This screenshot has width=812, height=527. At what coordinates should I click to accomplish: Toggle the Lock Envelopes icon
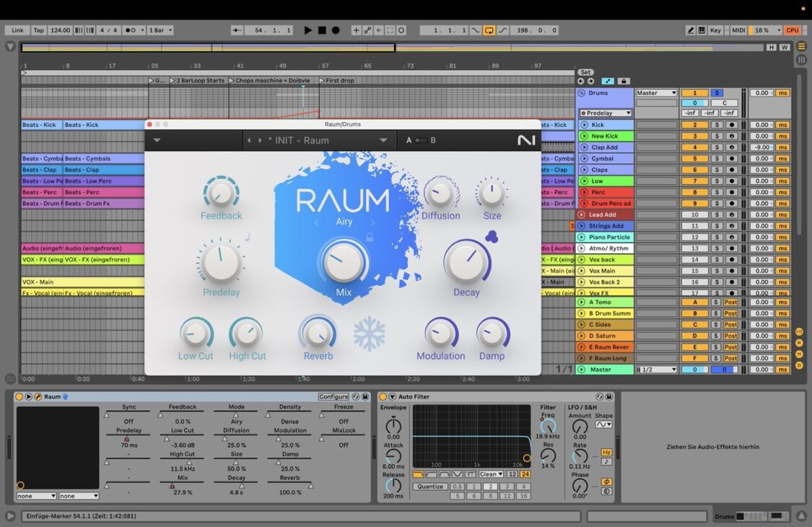(x=624, y=81)
